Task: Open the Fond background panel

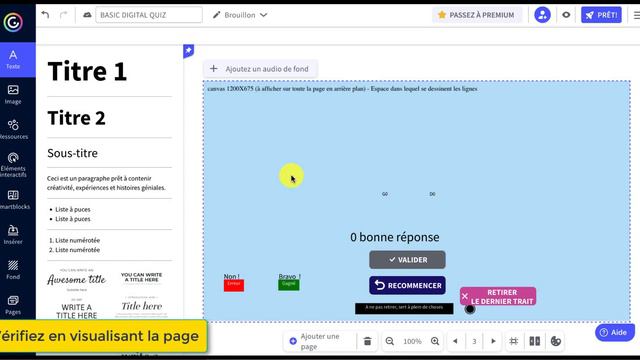Action: (13, 270)
